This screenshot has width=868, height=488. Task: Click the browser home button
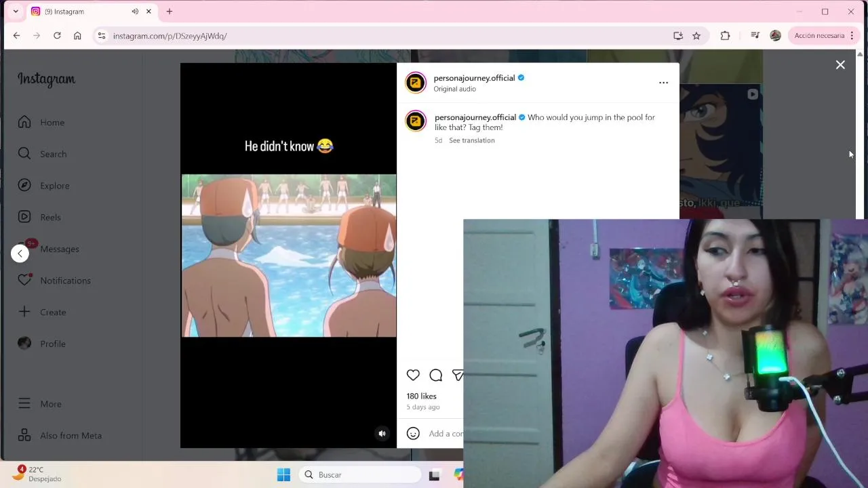coord(77,36)
